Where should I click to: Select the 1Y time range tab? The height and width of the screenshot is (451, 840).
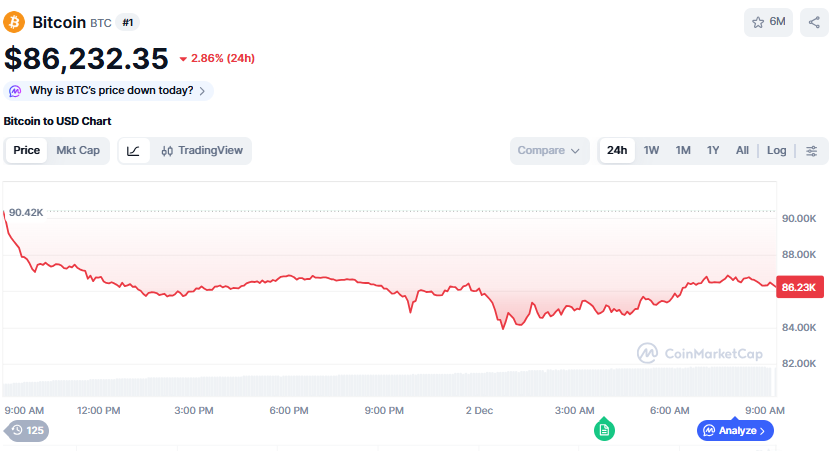(713, 151)
